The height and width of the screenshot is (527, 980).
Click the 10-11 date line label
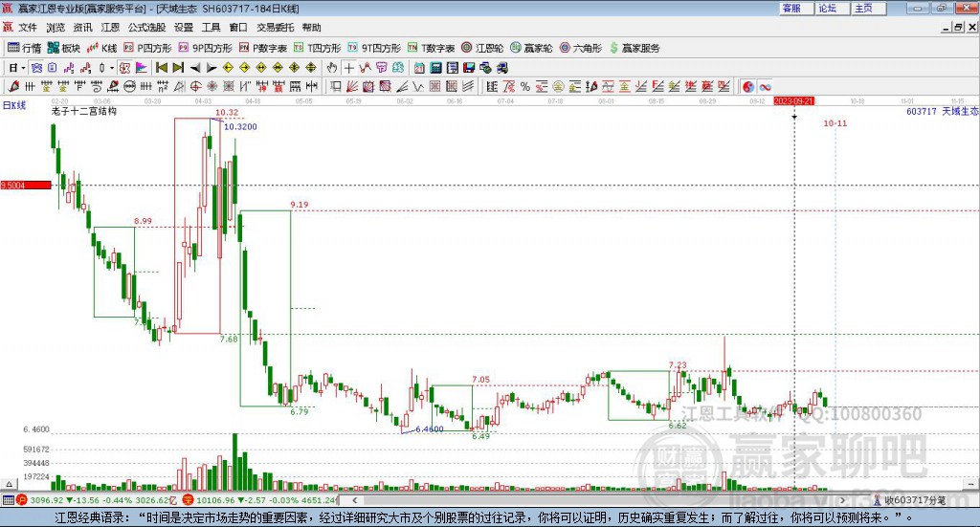(835, 123)
